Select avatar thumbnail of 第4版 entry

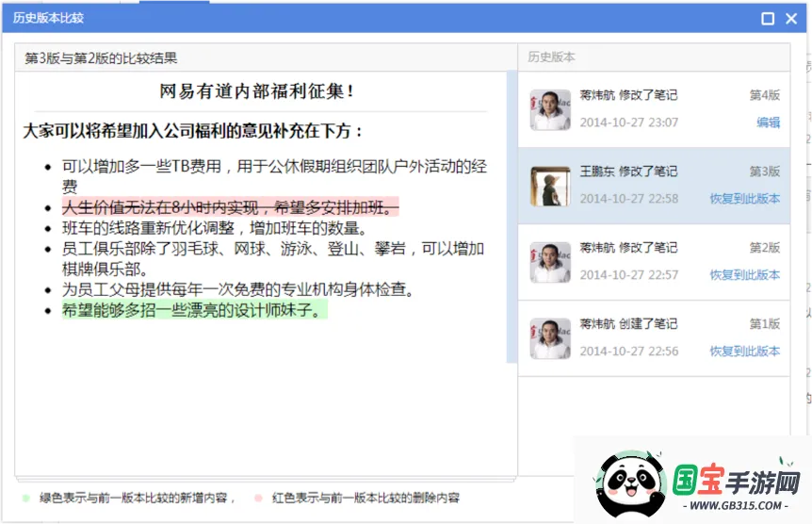(550, 110)
